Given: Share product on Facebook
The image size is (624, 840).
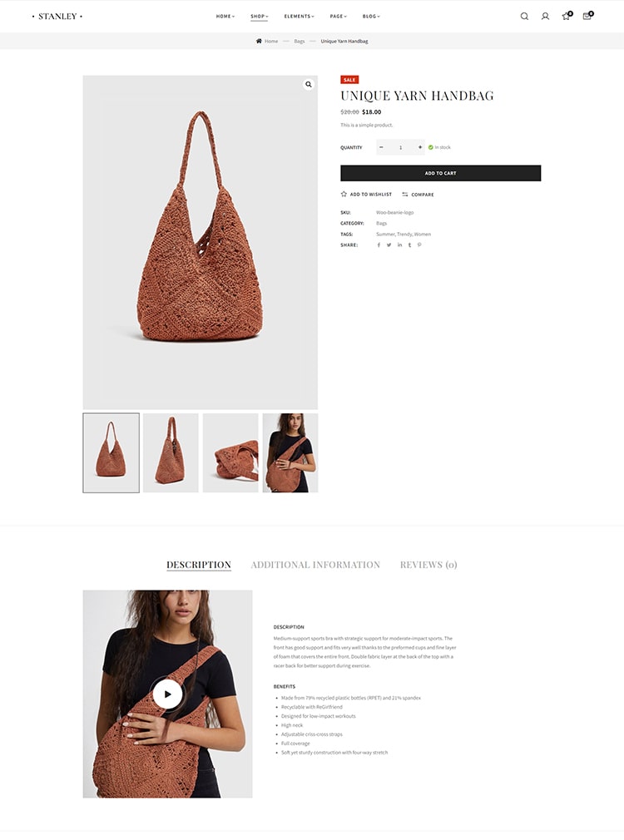Looking at the screenshot, I should [x=379, y=245].
